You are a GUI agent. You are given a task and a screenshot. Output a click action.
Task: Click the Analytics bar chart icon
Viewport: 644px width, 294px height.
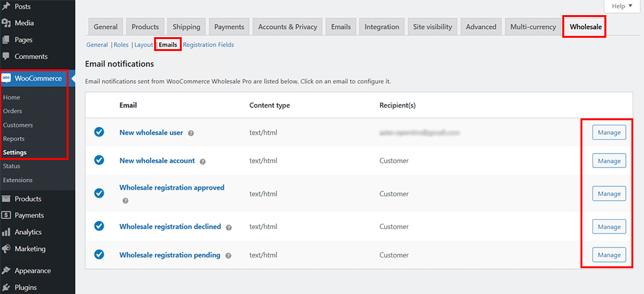click(x=6, y=232)
